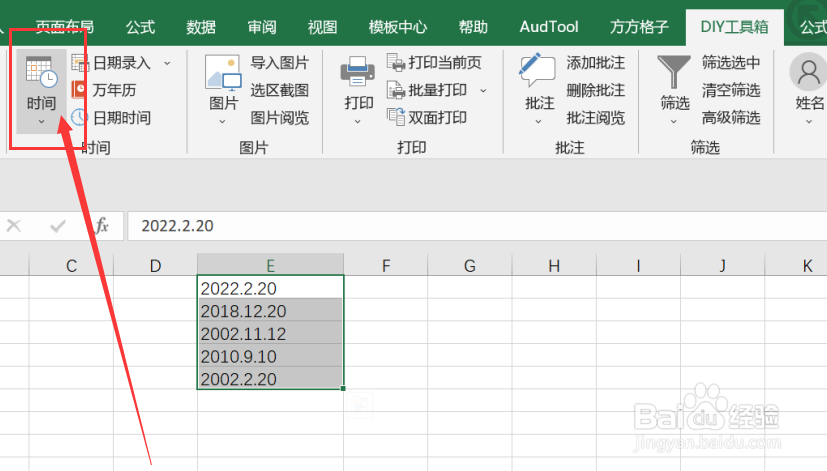Switch to the AudTool tab
Image resolution: width=827 pixels, height=471 pixels.
(x=549, y=27)
